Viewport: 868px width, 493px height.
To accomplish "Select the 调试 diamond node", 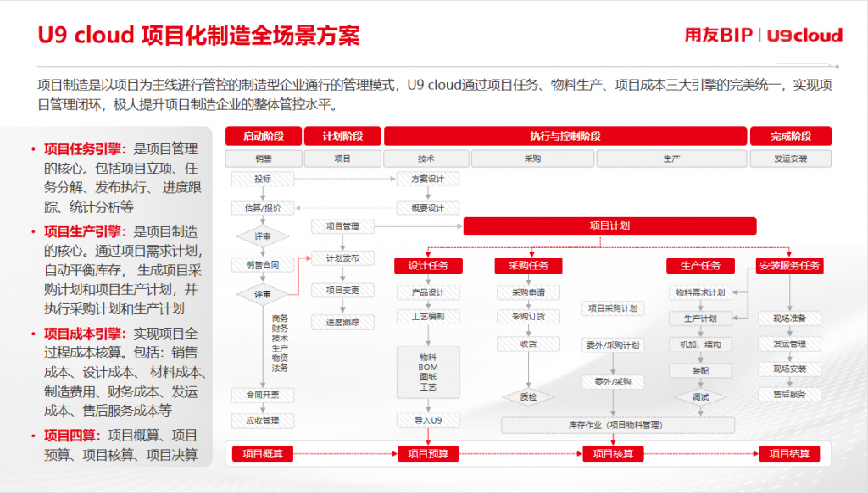I will (700, 396).
